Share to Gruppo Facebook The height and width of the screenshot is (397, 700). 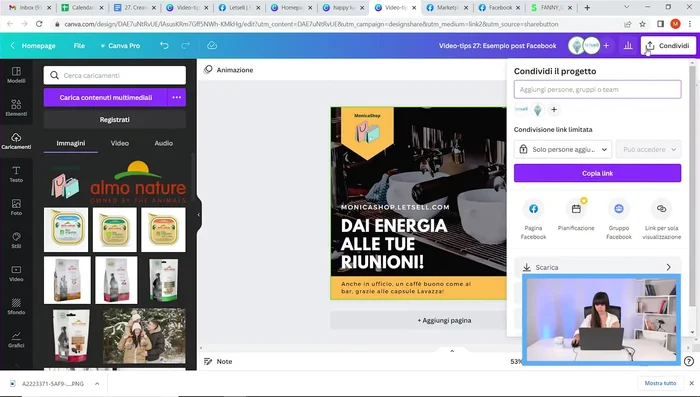tap(619, 220)
